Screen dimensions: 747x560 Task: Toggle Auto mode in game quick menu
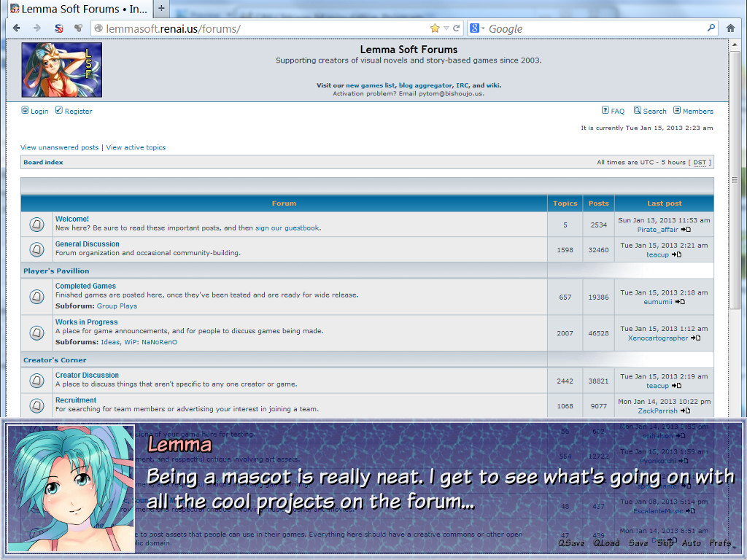click(692, 542)
